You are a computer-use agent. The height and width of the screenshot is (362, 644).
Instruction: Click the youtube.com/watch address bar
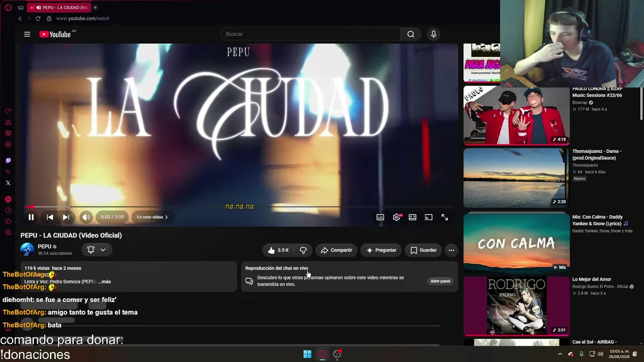click(83, 19)
